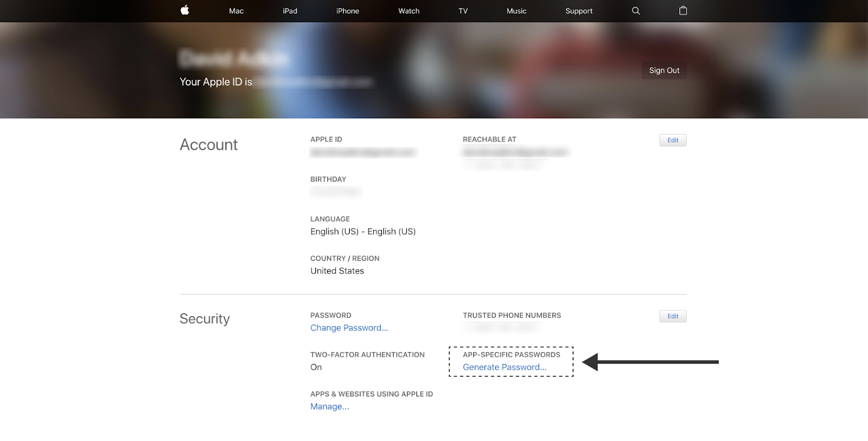The image size is (868, 441).
Task: Open the shopping bag icon
Action: click(683, 11)
